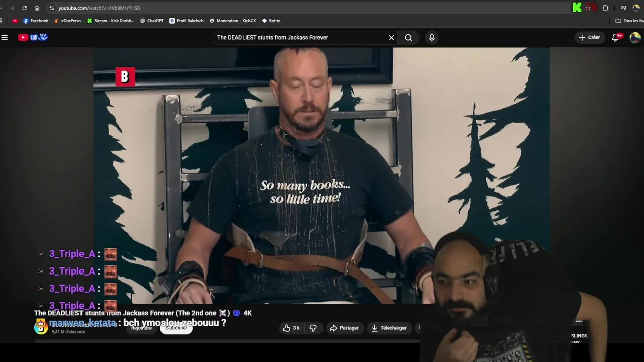Subscribe with the S'abonner button

point(177,328)
